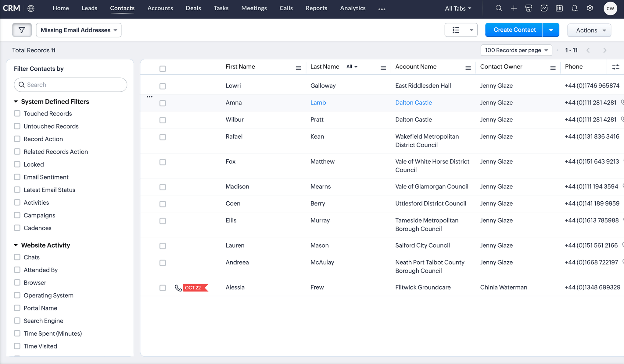Click the phone icon beside Alessia
This screenshot has height=364, width=624.
click(178, 288)
